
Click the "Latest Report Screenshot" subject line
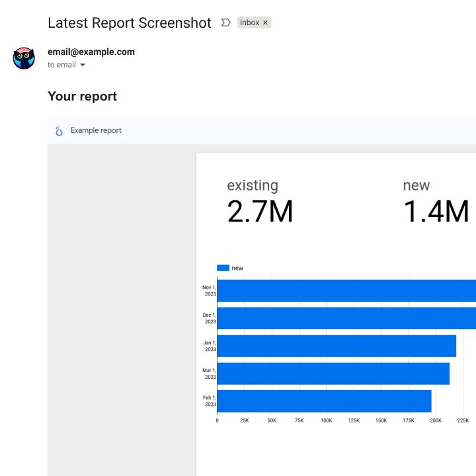pos(130,22)
